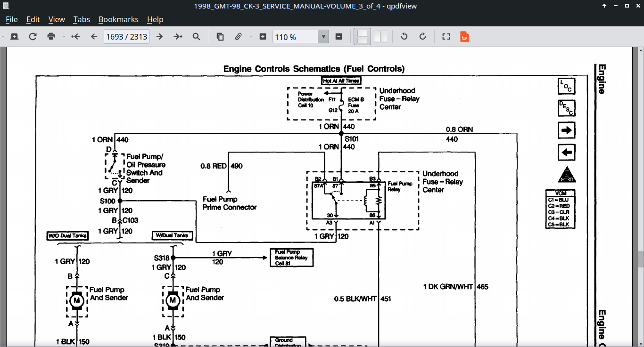Image resolution: width=644 pixels, height=347 pixels.
Task: Click the copy to clipboard icon
Action: pyautogui.click(x=220, y=37)
